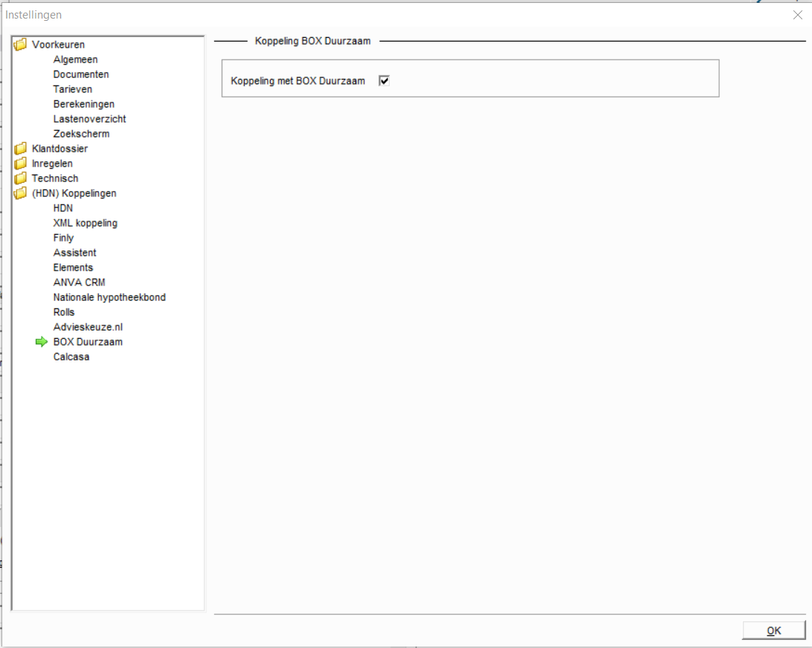Image resolution: width=812 pixels, height=648 pixels.
Task: Click the Koppeling met BOX Duurzaam label
Action: tap(297, 81)
